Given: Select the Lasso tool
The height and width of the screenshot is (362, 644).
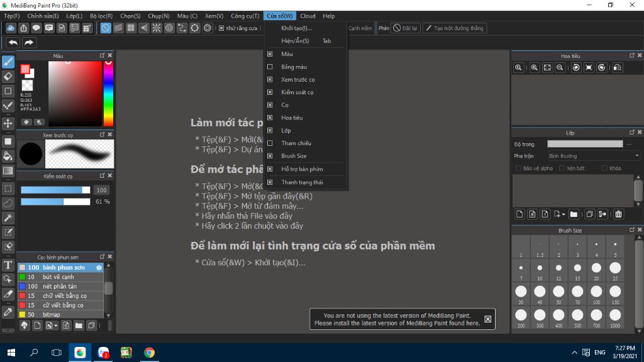Looking at the screenshot, I should tap(8, 204).
